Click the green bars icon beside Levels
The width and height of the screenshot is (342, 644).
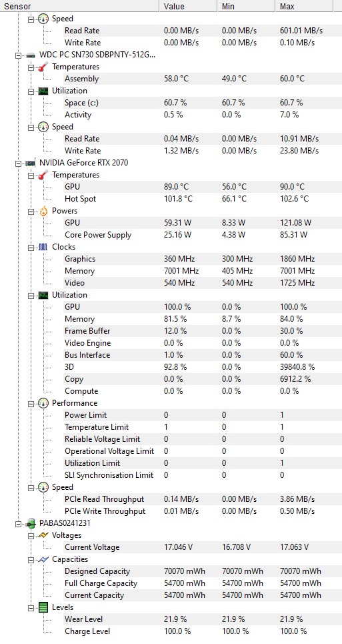43,607
